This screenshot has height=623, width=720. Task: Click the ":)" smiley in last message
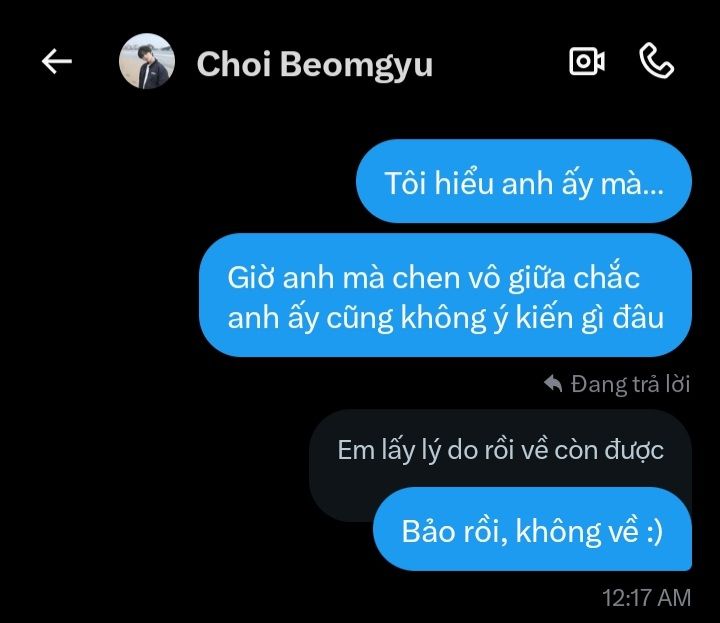pyautogui.click(x=654, y=532)
